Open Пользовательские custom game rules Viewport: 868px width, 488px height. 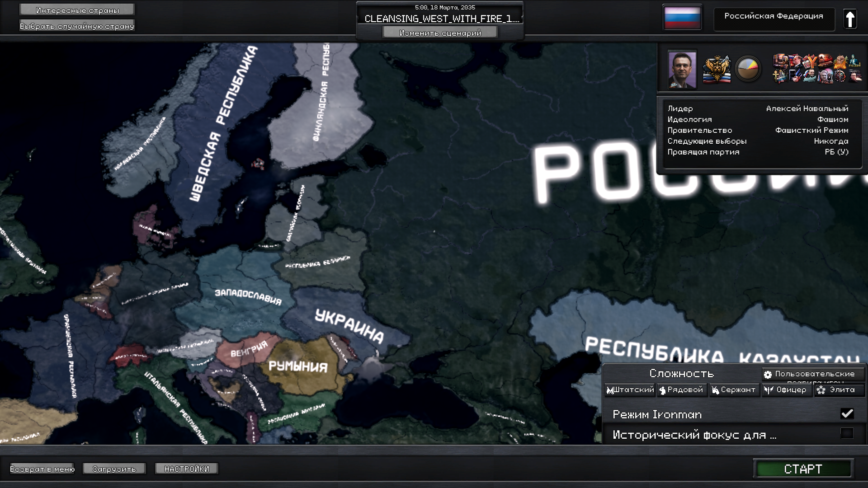click(x=814, y=374)
